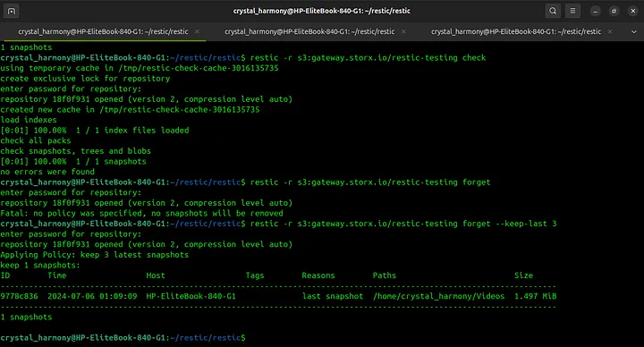Click the '--keep-last 3' command argument
Image resolution: width=644 pixels, height=347 pixels.
tap(526, 224)
